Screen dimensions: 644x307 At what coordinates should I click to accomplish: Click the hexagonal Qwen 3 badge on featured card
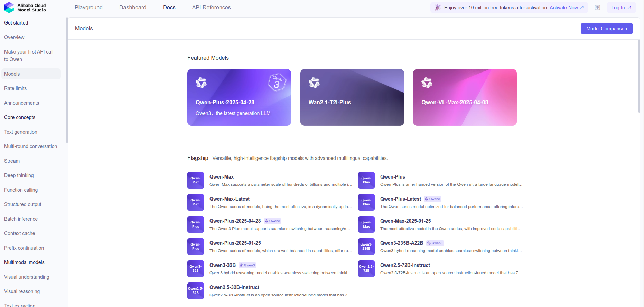[277, 82]
